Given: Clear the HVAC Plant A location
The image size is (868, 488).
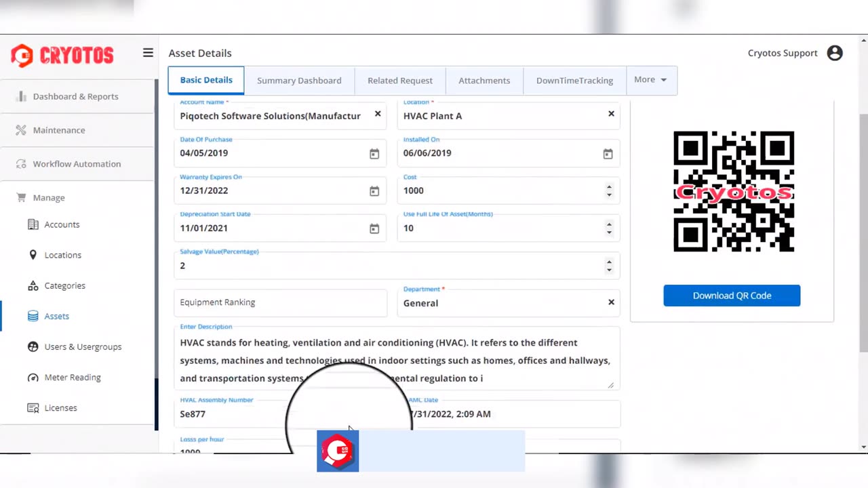Looking at the screenshot, I should [x=611, y=114].
